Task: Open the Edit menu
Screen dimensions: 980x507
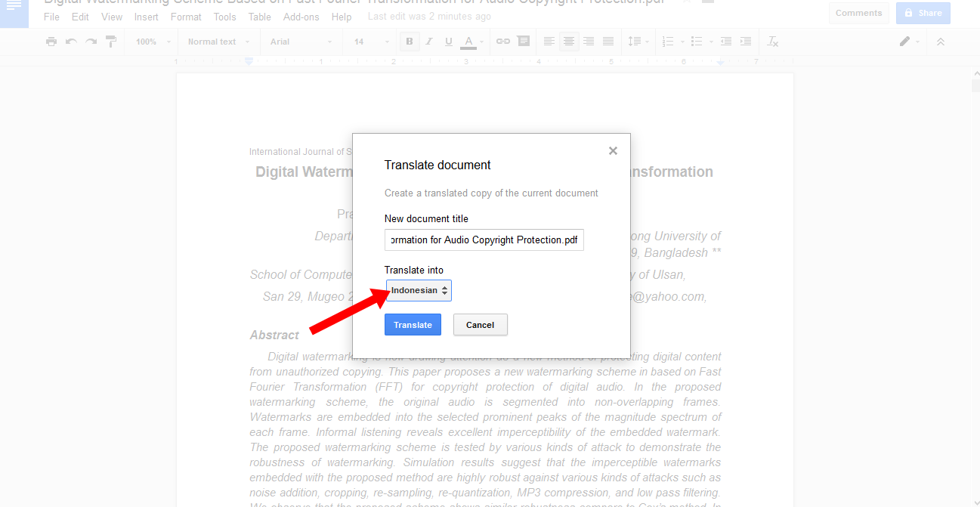Action: pos(80,17)
